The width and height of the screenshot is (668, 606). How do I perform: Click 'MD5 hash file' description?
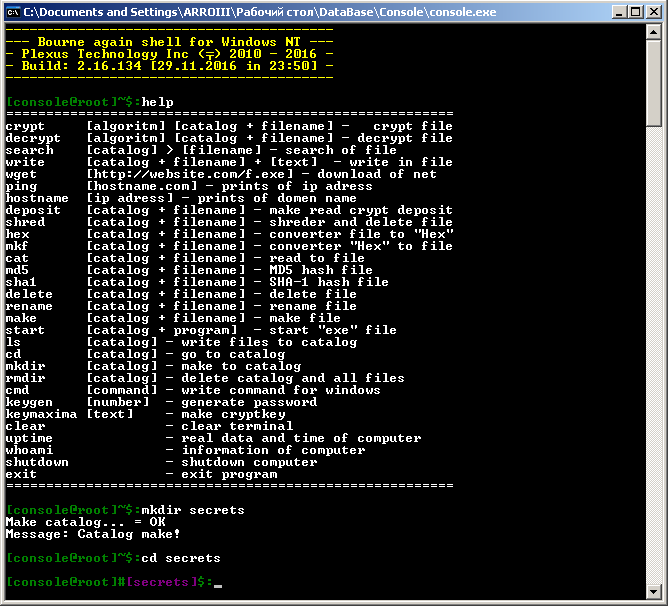pyautogui.click(x=321, y=270)
